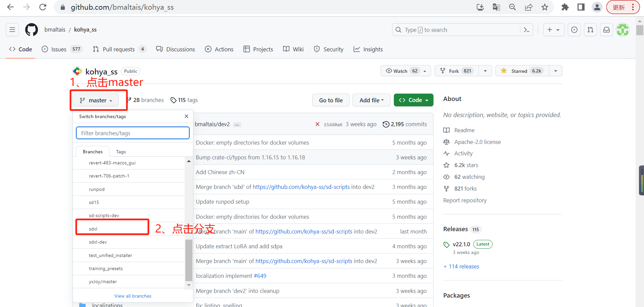Select the sdxl branch
This screenshot has width=644, height=307.
[129, 229]
